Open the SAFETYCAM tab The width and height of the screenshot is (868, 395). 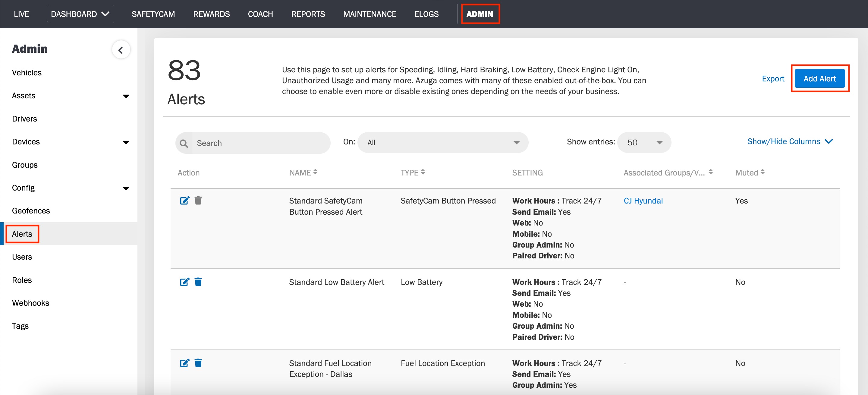[x=153, y=14]
